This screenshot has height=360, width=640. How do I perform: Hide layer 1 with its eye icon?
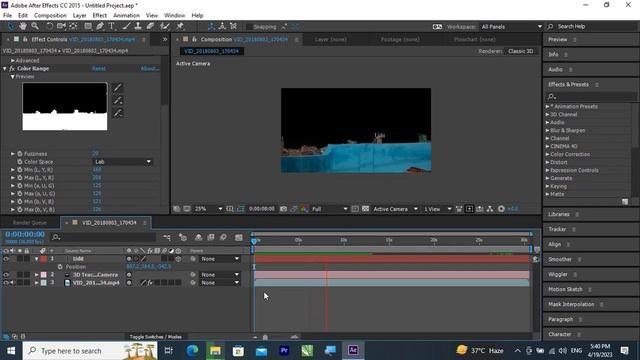pyautogui.click(x=6, y=259)
